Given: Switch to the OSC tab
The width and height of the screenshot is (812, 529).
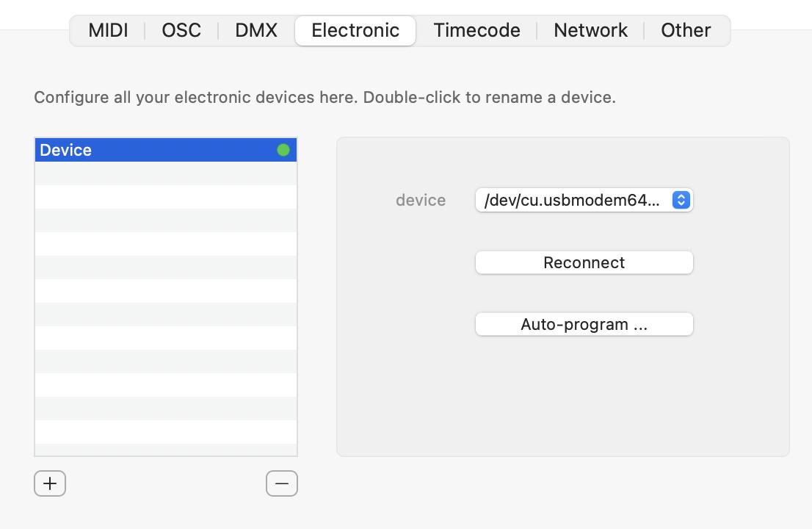Looking at the screenshot, I should click(181, 31).
